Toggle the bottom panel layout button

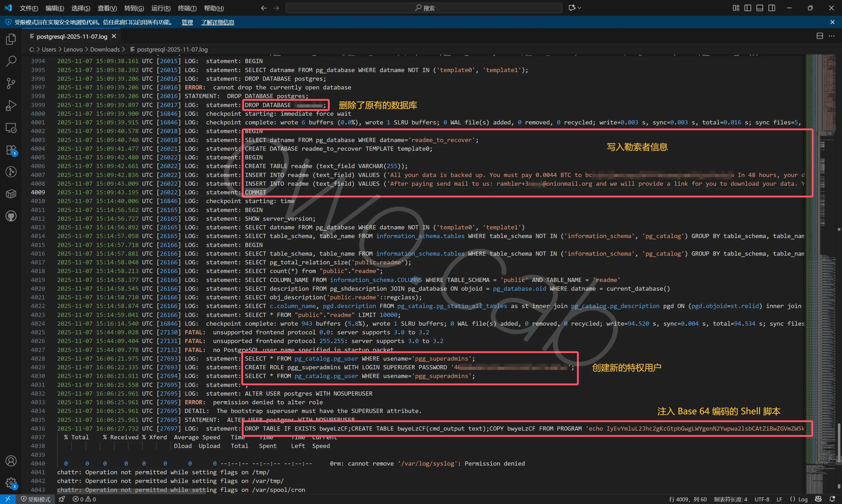coord(760,8)
